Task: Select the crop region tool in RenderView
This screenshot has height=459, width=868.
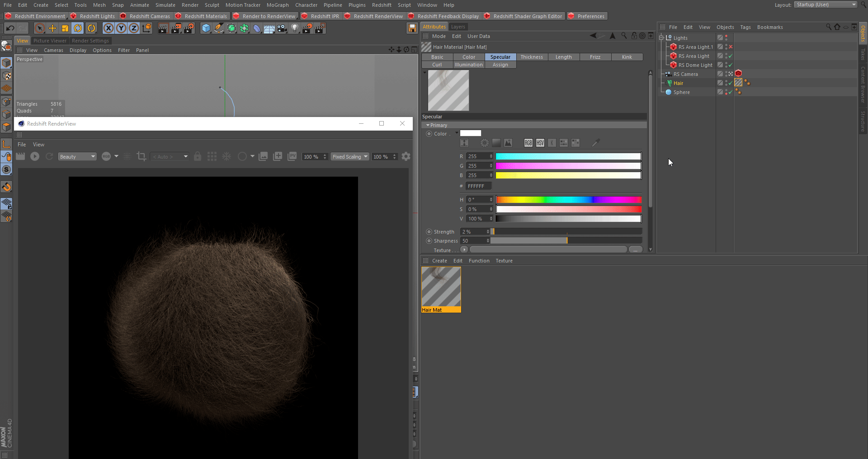Action: click(142, 156)
